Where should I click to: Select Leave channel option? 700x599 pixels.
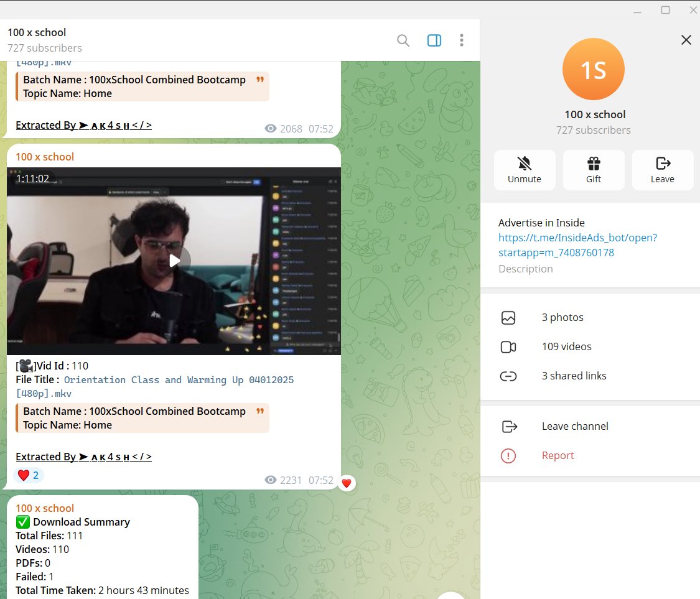(590, 426)
